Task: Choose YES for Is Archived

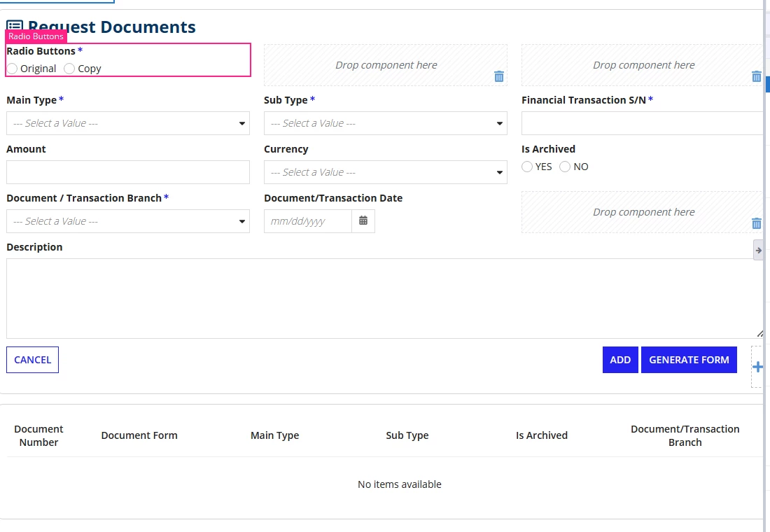Action: tap(527, 167)
